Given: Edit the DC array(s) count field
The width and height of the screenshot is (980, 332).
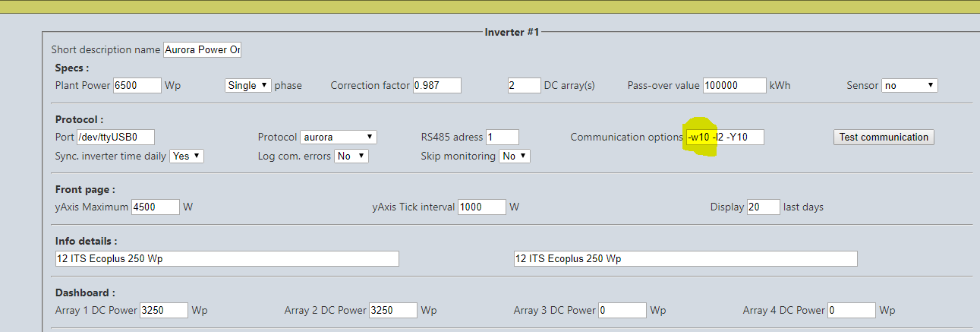Looking at the screenshot, I should click(x=525, y=86).
